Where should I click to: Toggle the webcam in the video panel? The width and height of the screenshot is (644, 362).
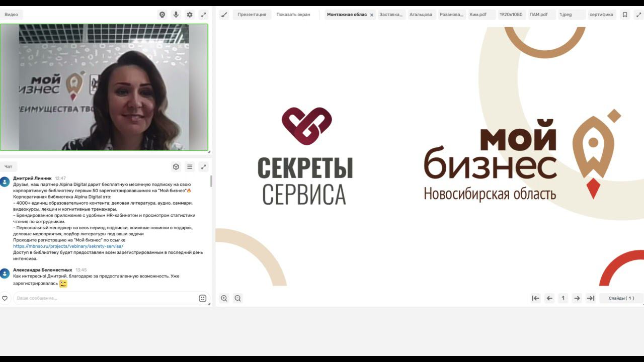[x=162, y=15]
